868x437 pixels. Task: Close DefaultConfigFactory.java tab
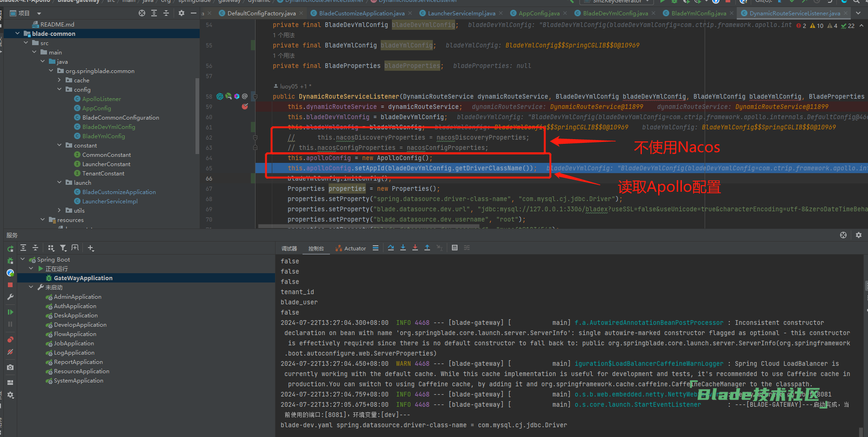[x=301, y=13]
